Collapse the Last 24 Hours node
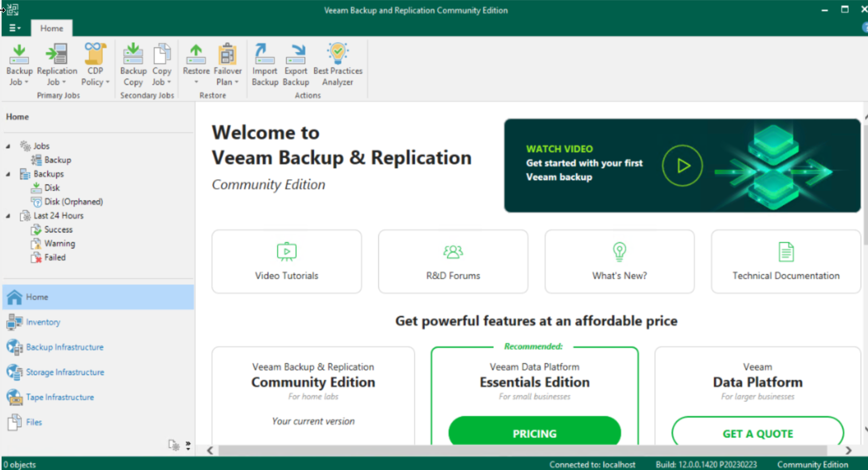The height and width of the screenshot is (470, 868). pos(8,216)
